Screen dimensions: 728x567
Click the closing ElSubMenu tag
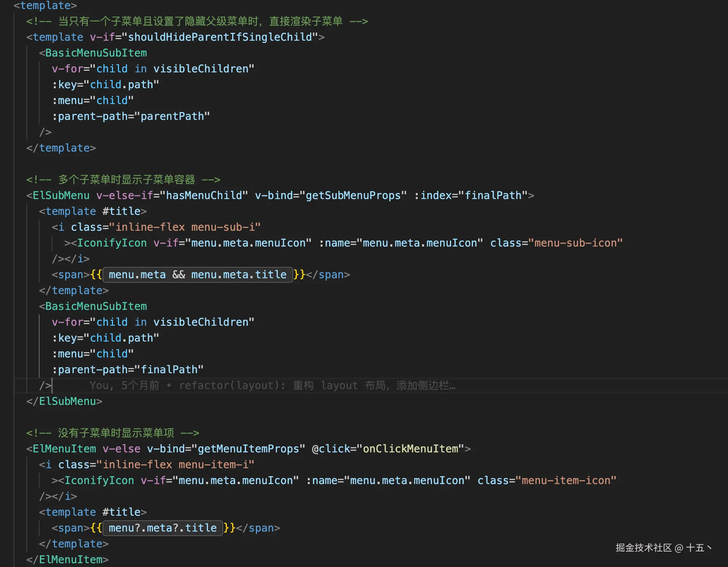click(x=64, y=401)
